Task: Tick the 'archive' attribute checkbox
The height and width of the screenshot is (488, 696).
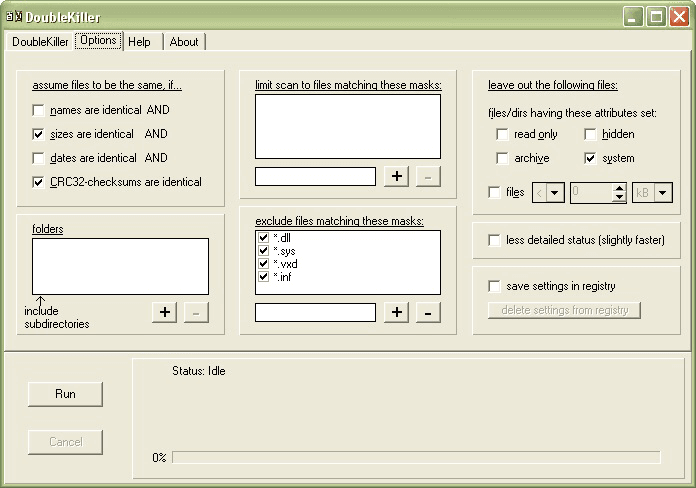Action: click(502, 158)
